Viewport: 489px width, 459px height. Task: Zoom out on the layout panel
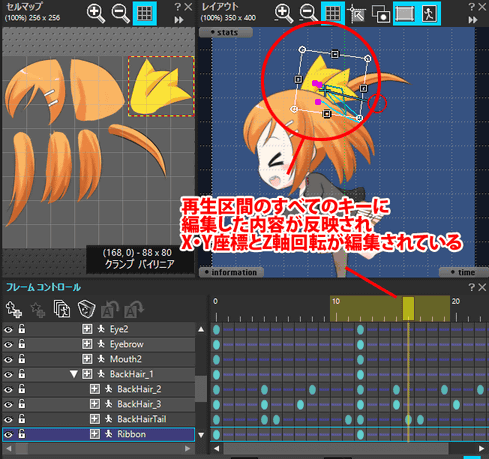[x=308, y=14]
